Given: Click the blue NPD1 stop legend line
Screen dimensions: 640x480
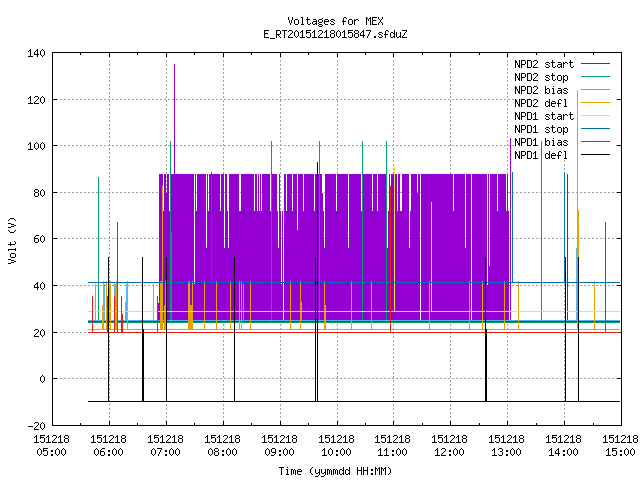Looking at the screenshot, I should pyautogui.click(x=595, y=129).
